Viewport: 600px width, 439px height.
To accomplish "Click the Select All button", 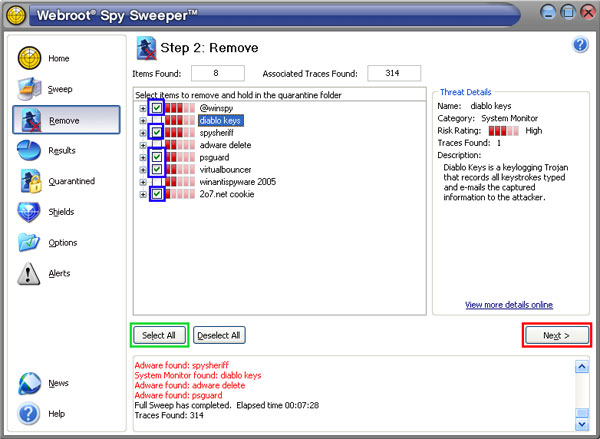I will pos(159,335).
